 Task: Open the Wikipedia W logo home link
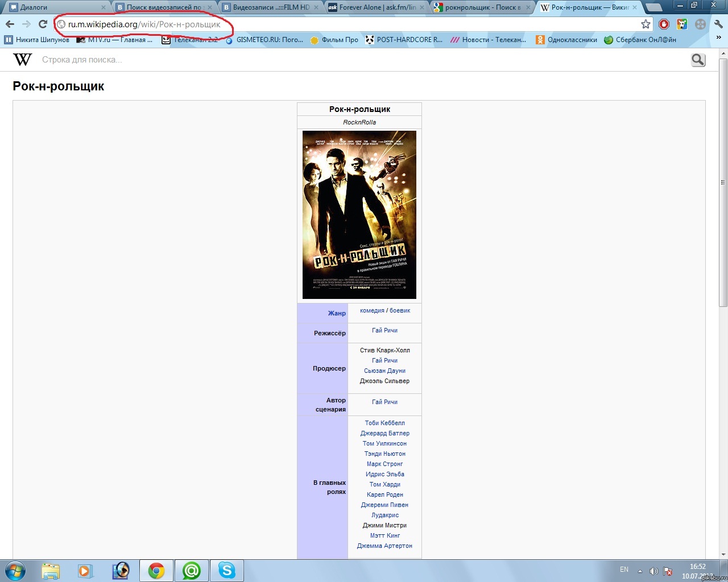coord(23,60)
